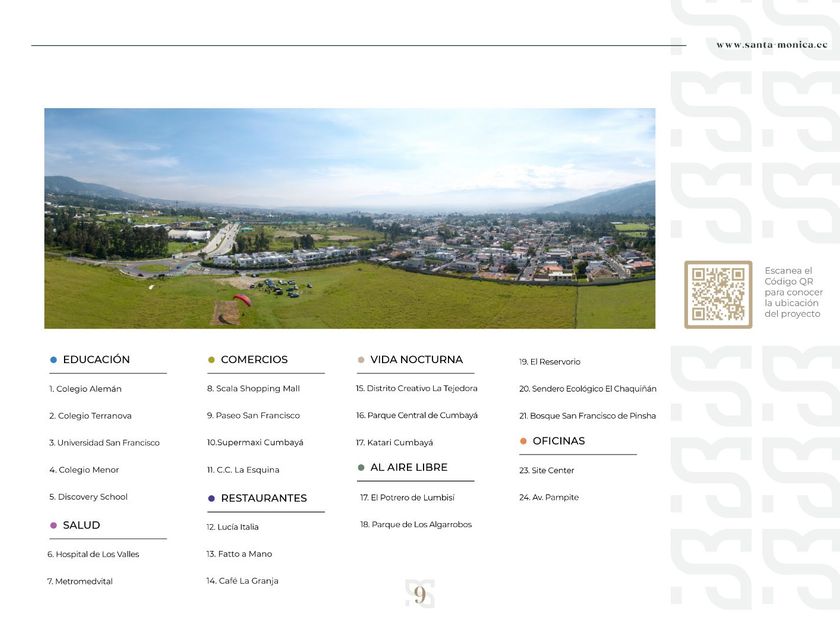Click the olive dot beside COMERCIOS

pos(211,360)
